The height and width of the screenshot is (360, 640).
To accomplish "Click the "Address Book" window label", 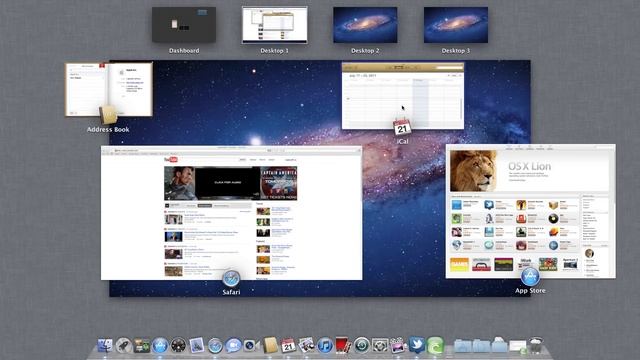I will point(108,129).
